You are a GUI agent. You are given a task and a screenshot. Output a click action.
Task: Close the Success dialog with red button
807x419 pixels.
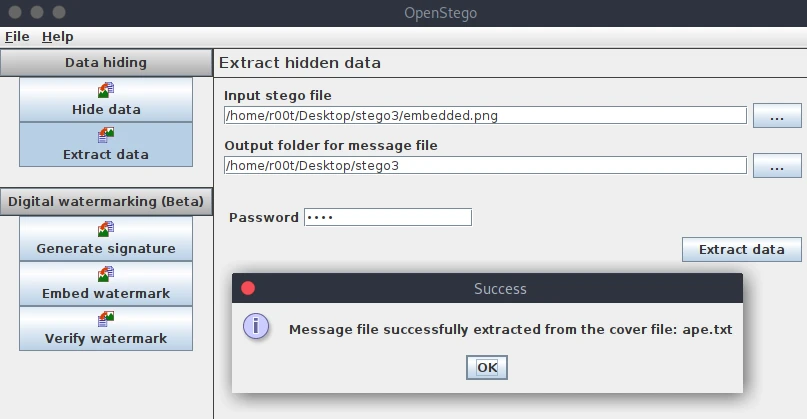248,288
